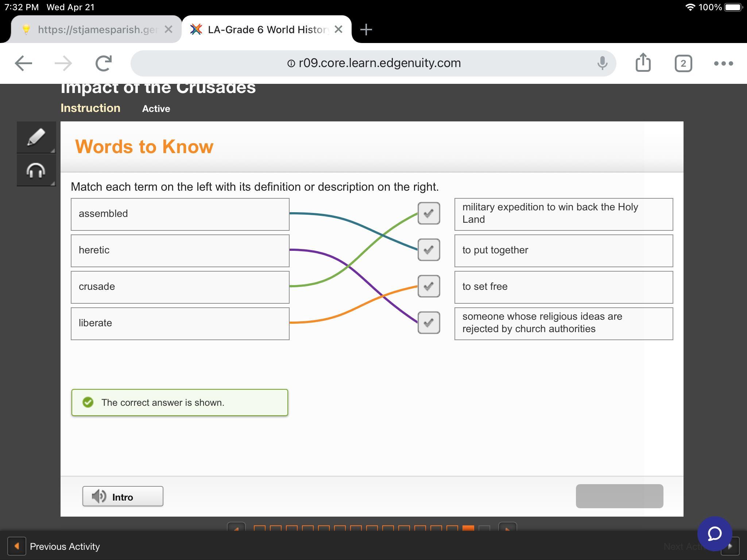This screenshot has width=747, height=560.
Task: Open browser more options menu
Action: click(x=723, y=63)
